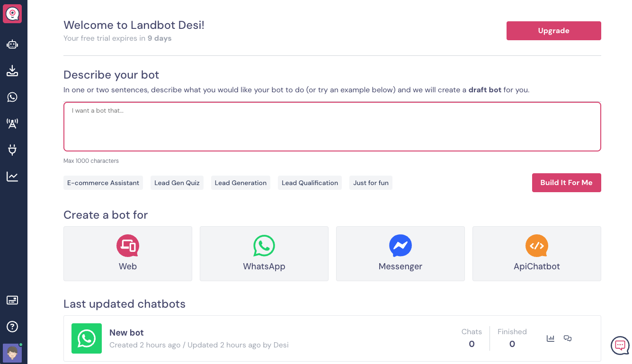Open the live chat support widget
The width and height of the screenshot is (632, 364).
pos(620,345)
